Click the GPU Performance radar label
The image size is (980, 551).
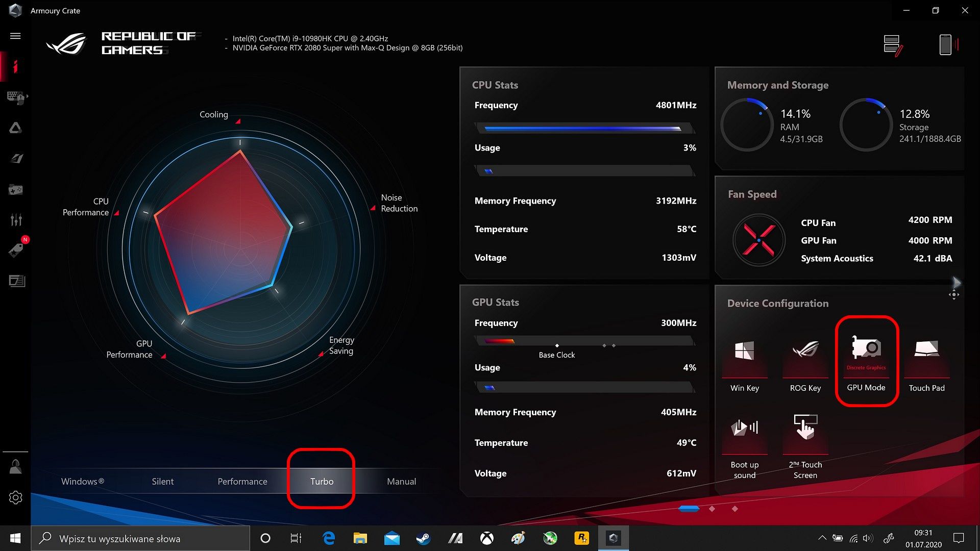(x=129, y=349)
